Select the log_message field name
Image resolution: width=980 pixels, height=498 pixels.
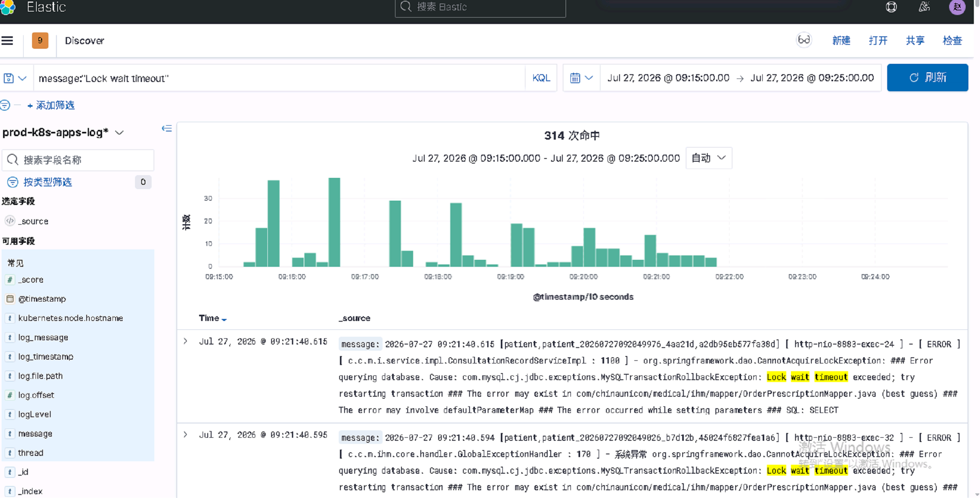[43, 338]
